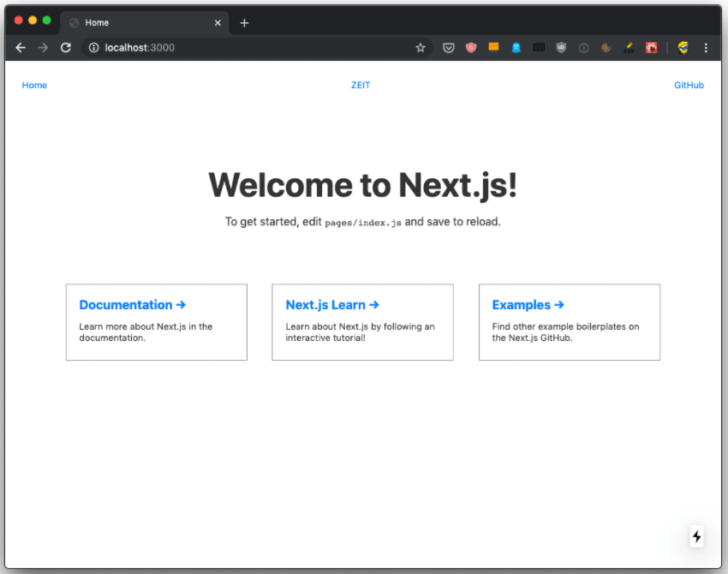This screenshot has width=728, height=574.
Task: Open the orange rectangle extension icon
Action: tap(493, 47)
